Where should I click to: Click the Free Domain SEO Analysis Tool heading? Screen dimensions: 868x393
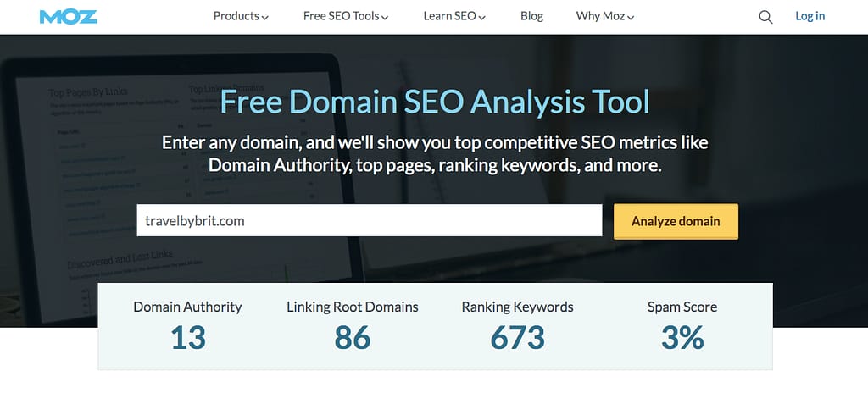coord(434,102)
